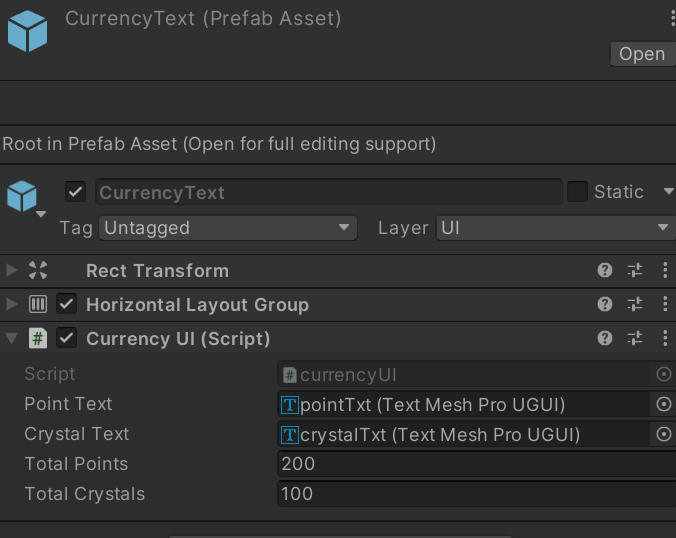Toggle the CurrencyText active checkbox
Screen dimensions: 676x538
point(75,191)
